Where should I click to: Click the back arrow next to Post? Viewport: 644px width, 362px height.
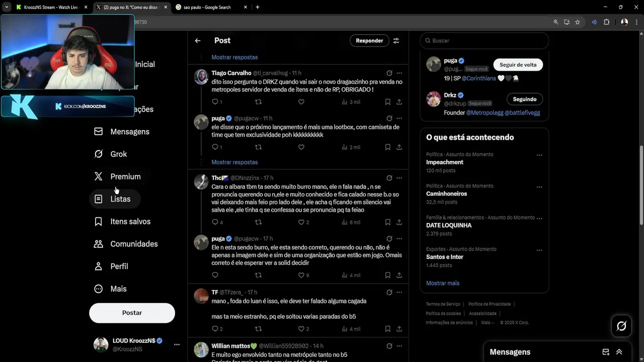coord(198,41)
